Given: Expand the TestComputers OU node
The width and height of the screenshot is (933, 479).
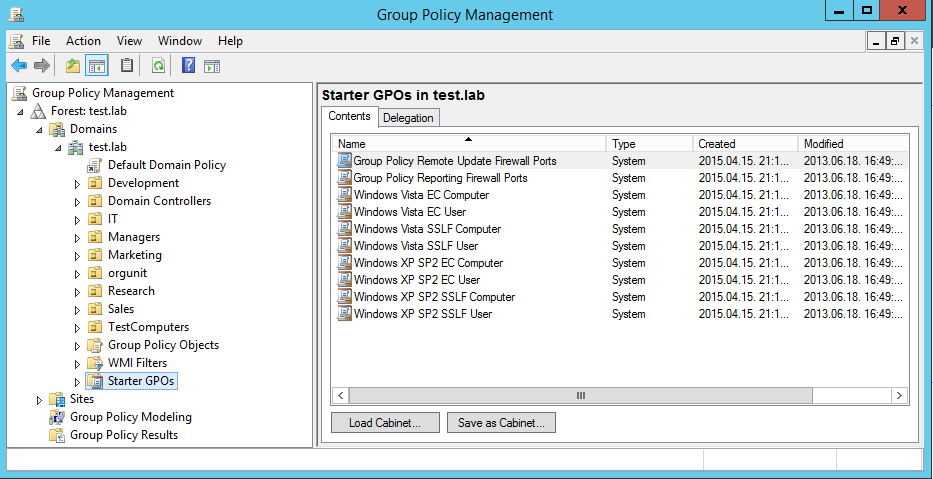Looking at the screenshot, I should [x=77, y=328].
